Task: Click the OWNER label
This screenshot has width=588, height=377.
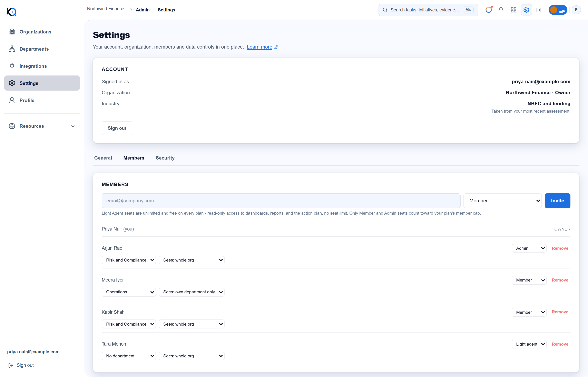Action: tap(562, 229)
